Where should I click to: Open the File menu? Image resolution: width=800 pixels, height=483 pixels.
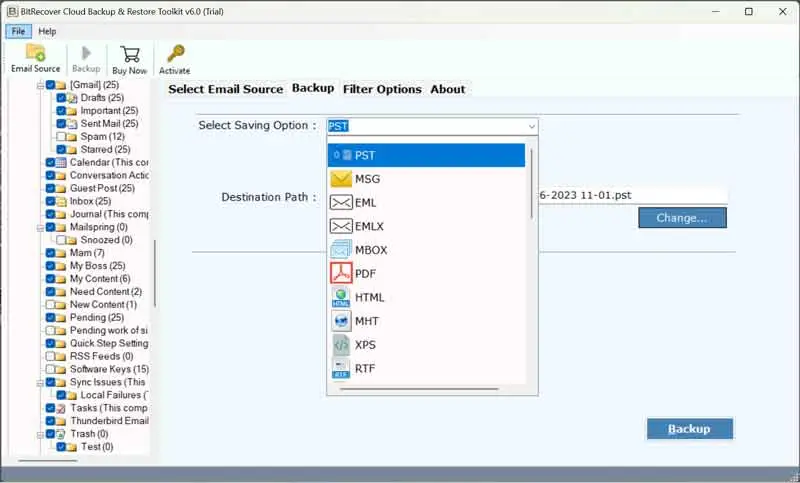point(18,31)
